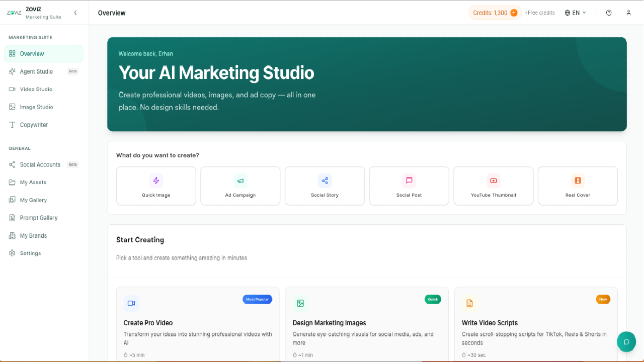Click the Design Marketing Images picture icon

click(300, 303)
